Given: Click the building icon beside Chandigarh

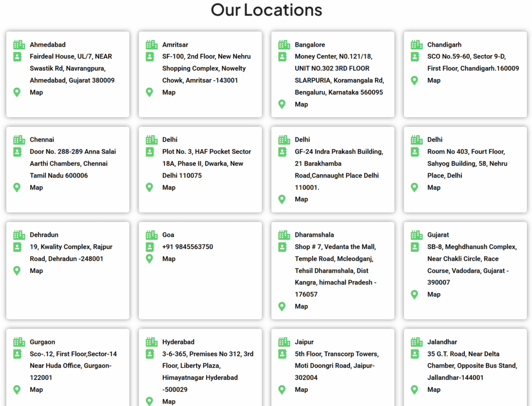Looking at the screenshot, I should pyautogui.click(x=417, y=45).
